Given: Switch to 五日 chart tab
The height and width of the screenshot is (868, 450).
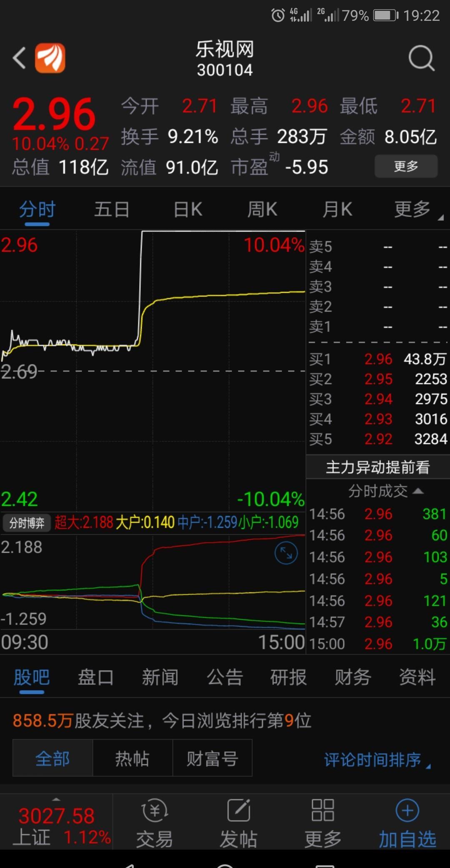Looking at the screenshot, I should pos(112,210).
